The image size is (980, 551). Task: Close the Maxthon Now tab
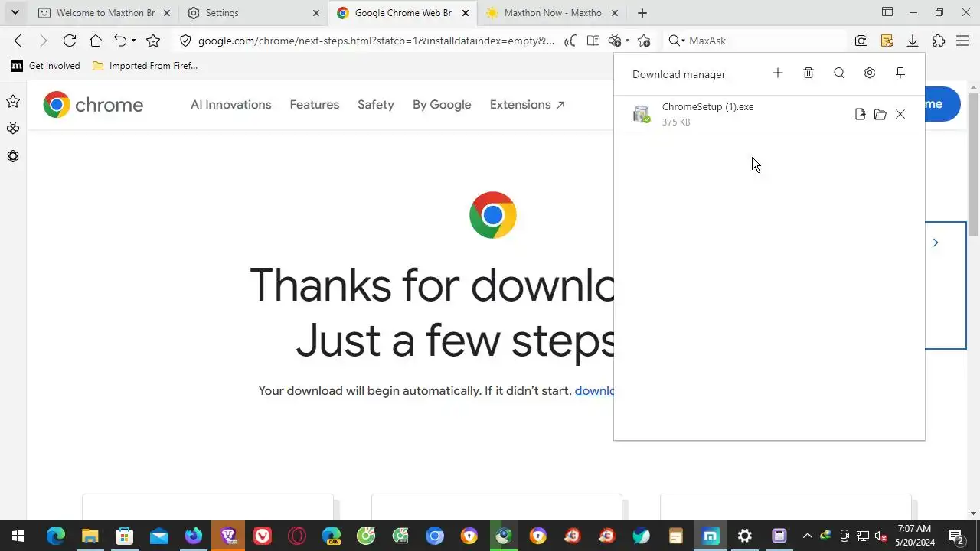point(614,13)
